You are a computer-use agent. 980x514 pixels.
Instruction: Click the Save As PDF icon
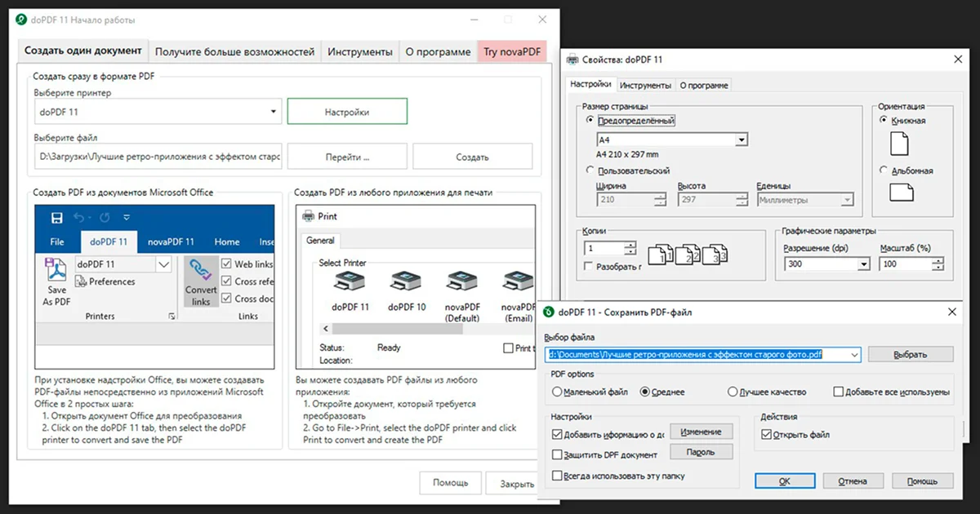(56, 270)
